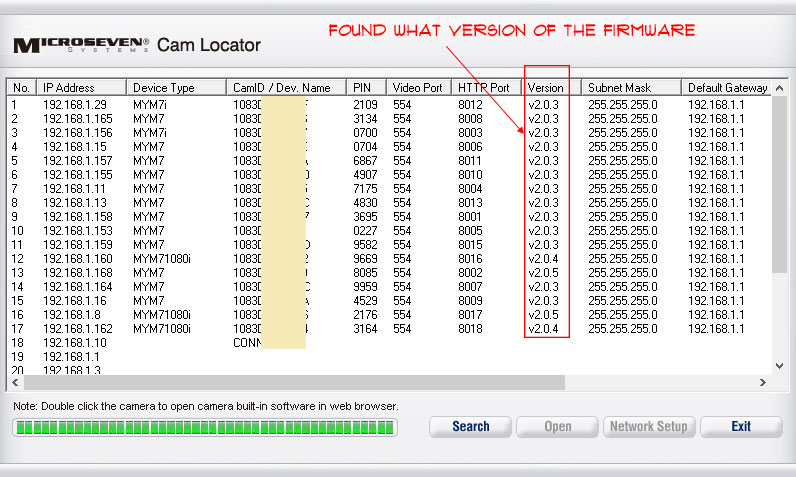Select camera 192.168.1.13
Image resolution: width=796 pixels, height=477 pixels.
(x=389, y=203)
